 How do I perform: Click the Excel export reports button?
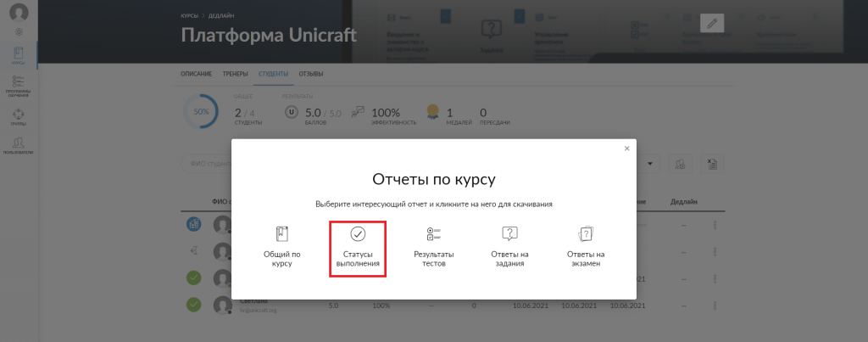[x=712, y=164]
